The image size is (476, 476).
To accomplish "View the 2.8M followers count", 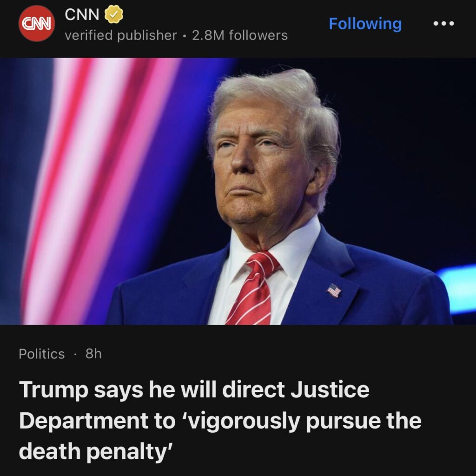I will click(x=240, y=35).
